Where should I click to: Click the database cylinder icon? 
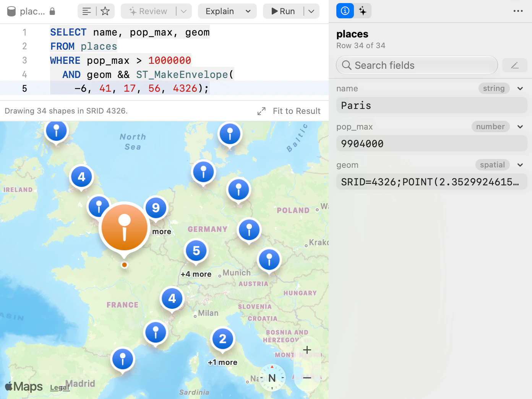(11, 11)
